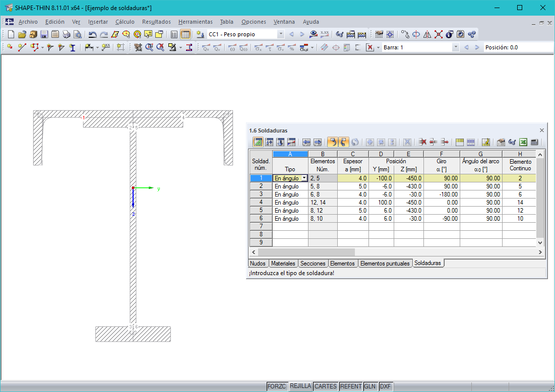Image resolution: width=555 pixels, height=392 pixels.
Task: Select weld row header number 3
Action: point(261,194)
